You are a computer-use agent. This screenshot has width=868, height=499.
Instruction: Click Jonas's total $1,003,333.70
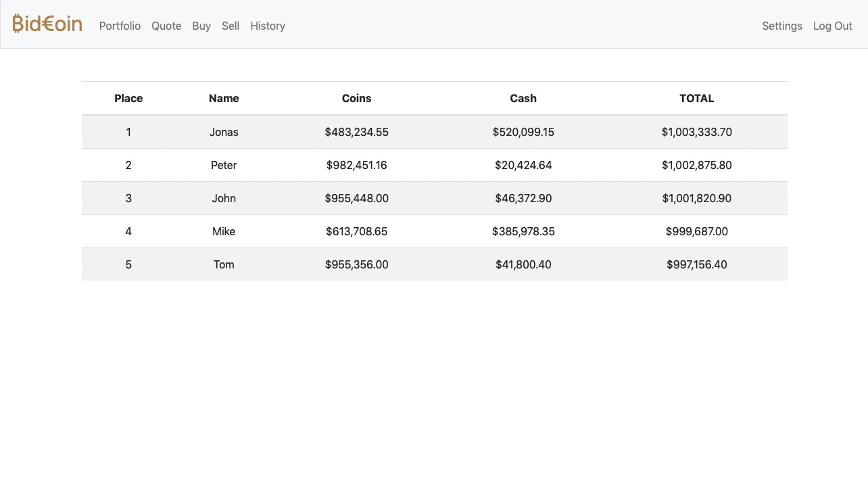696,132
